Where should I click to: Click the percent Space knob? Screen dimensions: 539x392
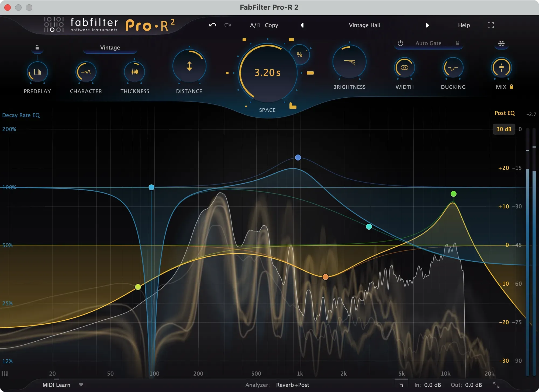point(299,55)
